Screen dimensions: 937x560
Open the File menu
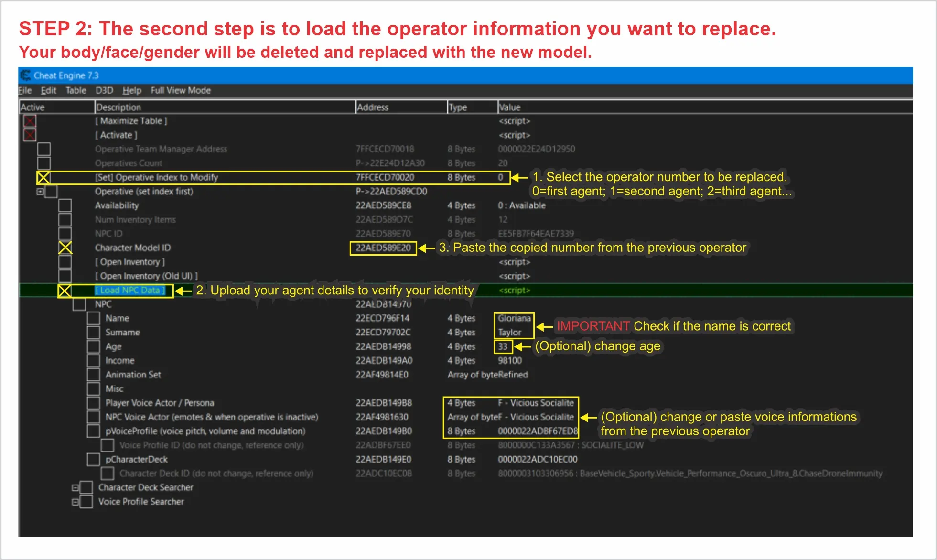[x=25, y=90]
